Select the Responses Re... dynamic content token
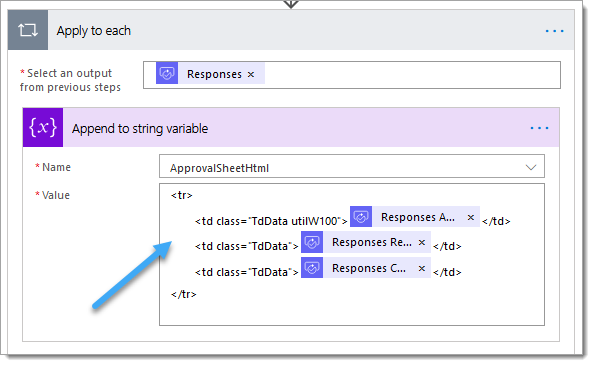Image resolution: width=593 pixels, height=365 pixels. pyautogui.click(x=372, y=242)
